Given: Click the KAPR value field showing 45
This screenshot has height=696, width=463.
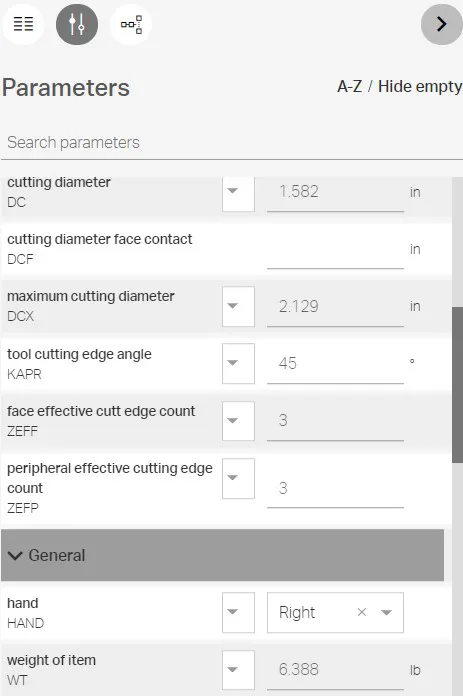Looking at the screenshot, I should point(335,363).
